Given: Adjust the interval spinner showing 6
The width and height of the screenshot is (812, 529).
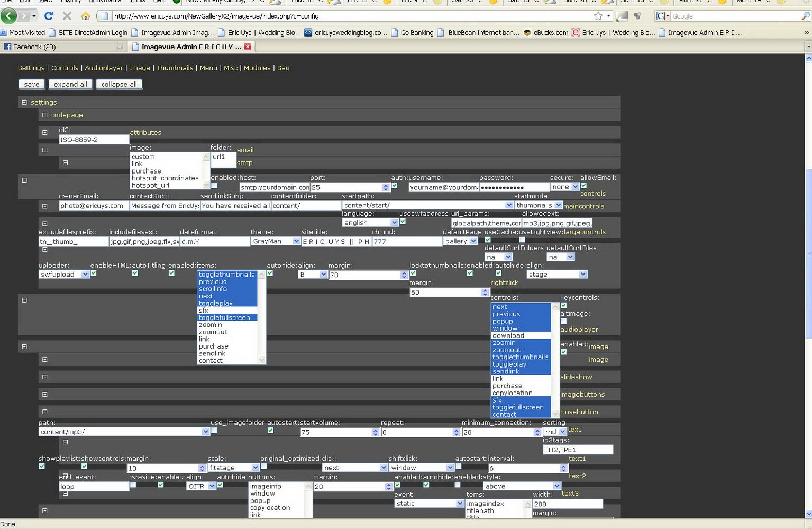Looking at the screenshot, I should (563, 468).
